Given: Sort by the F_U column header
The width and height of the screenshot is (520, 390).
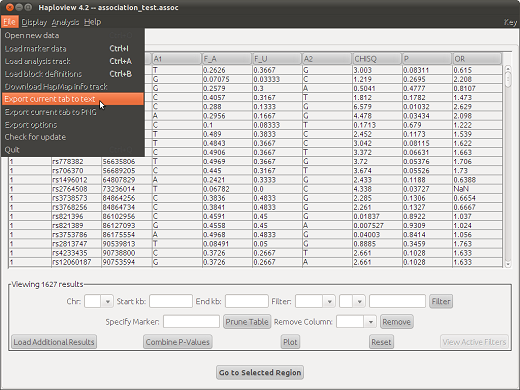Looking at the screenshot, I should point(277,59).
